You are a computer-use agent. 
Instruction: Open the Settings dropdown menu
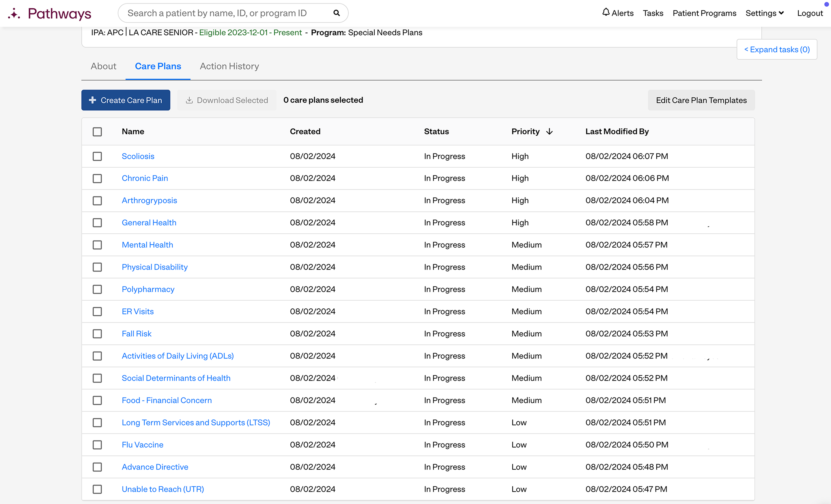click(765, 13)
